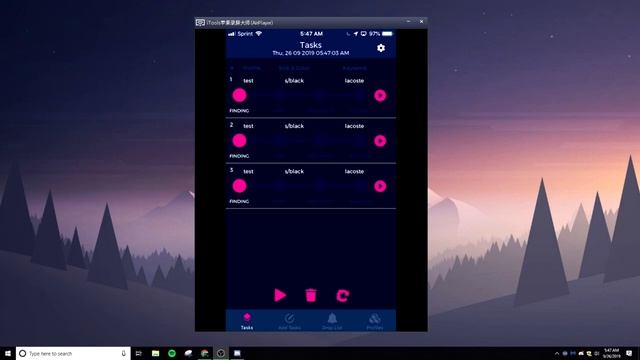640x360 pixels.
Task: Refresh tasks with the circular arrow icon
Action: [x=342, y=296]
